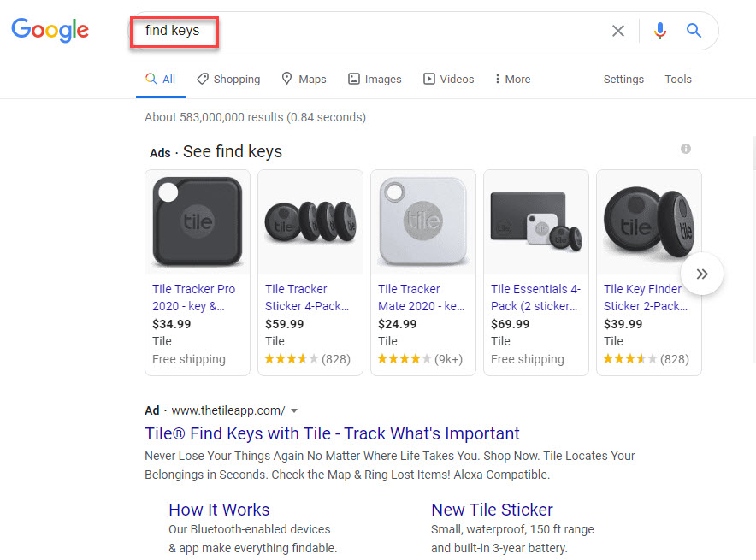Open the Videos results tab
Image resolution: width=756 pixels, height=560 pixels.
pyautogui.click(x=448, y=79)
